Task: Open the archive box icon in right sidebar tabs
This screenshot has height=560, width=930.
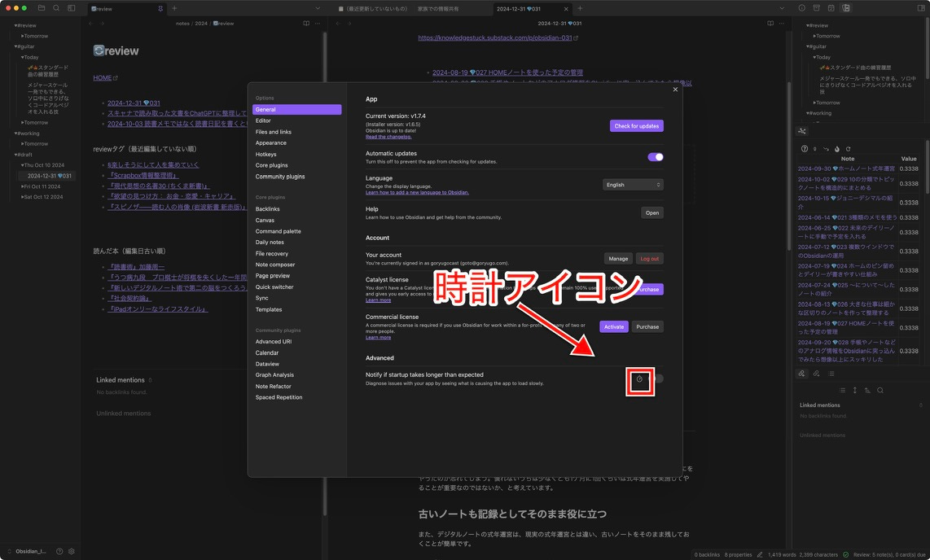Action: coord(817,8)
